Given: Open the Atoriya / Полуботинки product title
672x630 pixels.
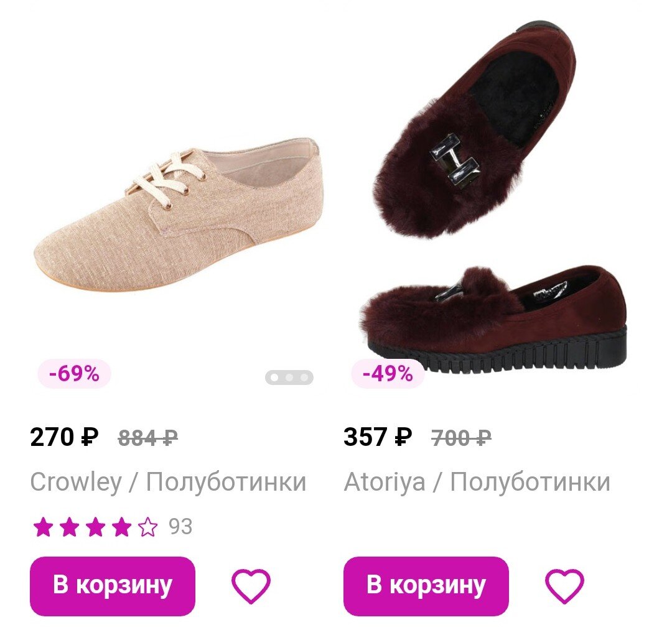Looking at the screenshot, I should 477,482.
